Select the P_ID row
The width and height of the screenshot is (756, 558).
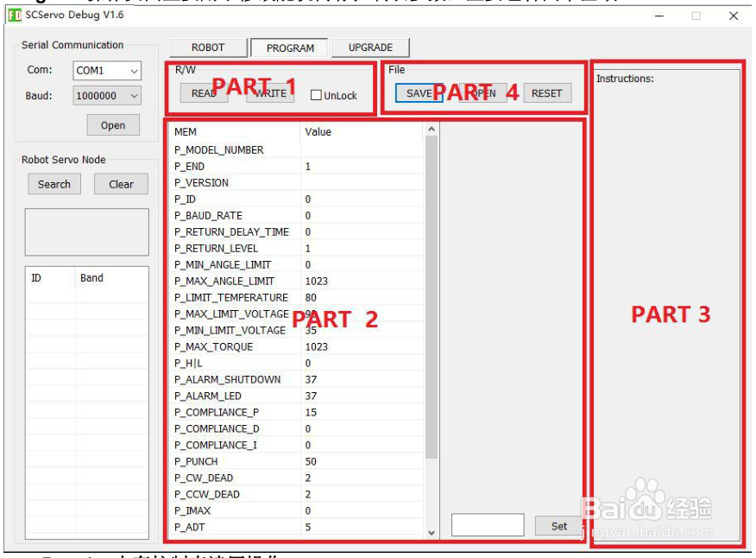298,200
